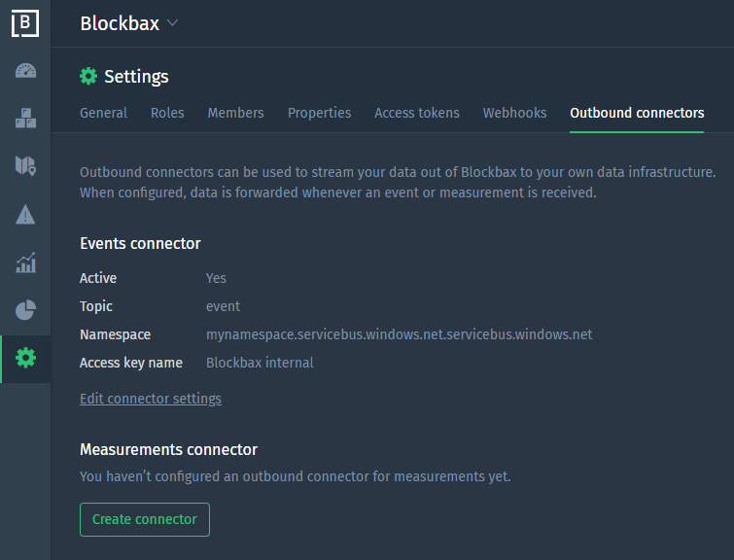This screenshot has width=734, height=560.
Task: Click the namespace servicebus value text
Action: click(x=399, y=334)
